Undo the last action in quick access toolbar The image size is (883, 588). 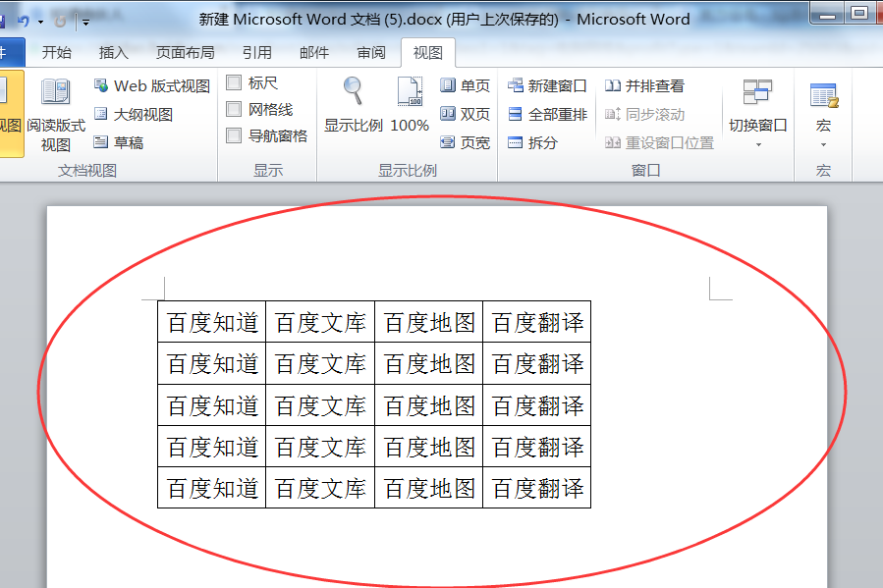pos(24,22)
